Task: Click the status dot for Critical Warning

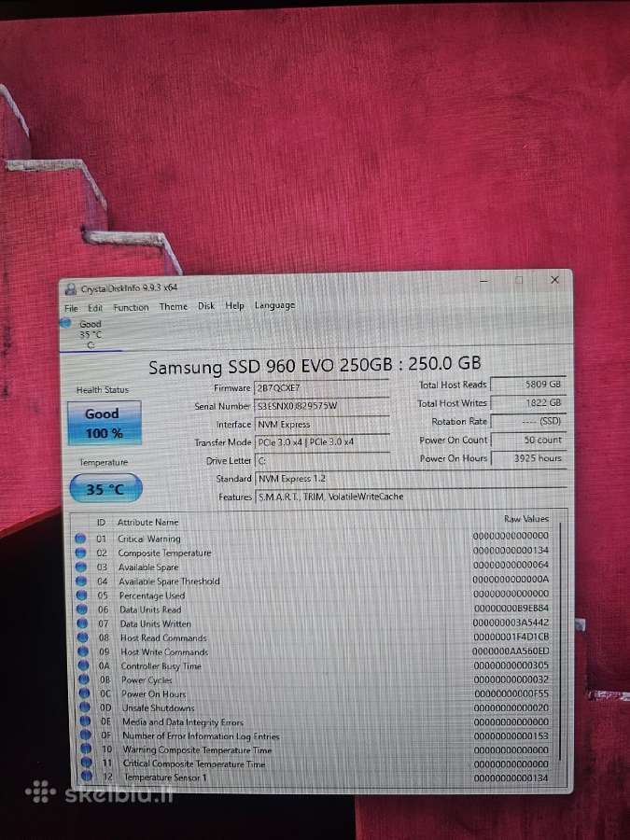Action: point(80,538)
